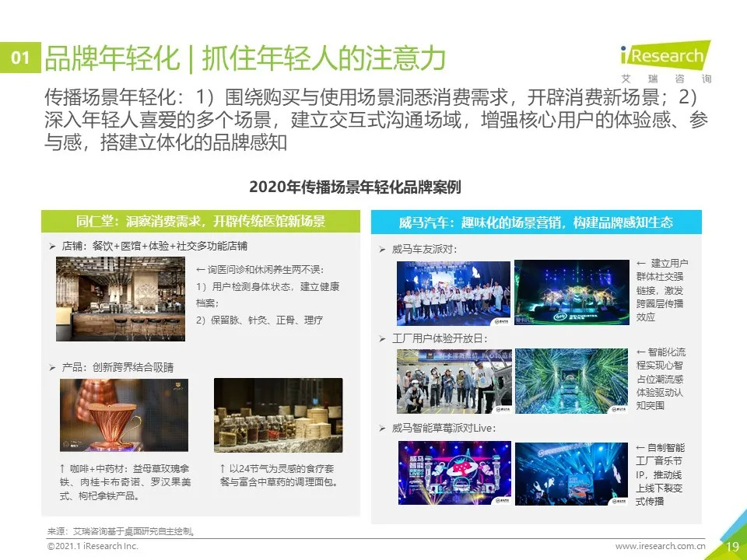
Task: Open the blue concert stage photo
Action: pos(572,474)
